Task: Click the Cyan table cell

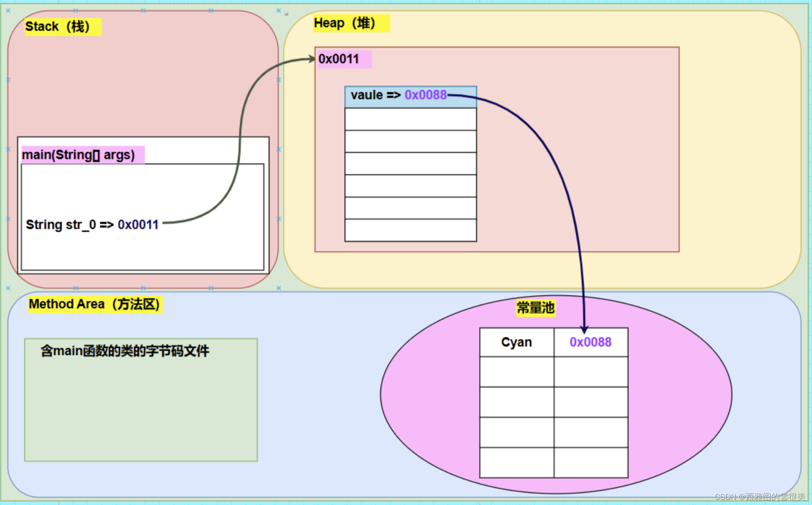Action: pos(517,342)
